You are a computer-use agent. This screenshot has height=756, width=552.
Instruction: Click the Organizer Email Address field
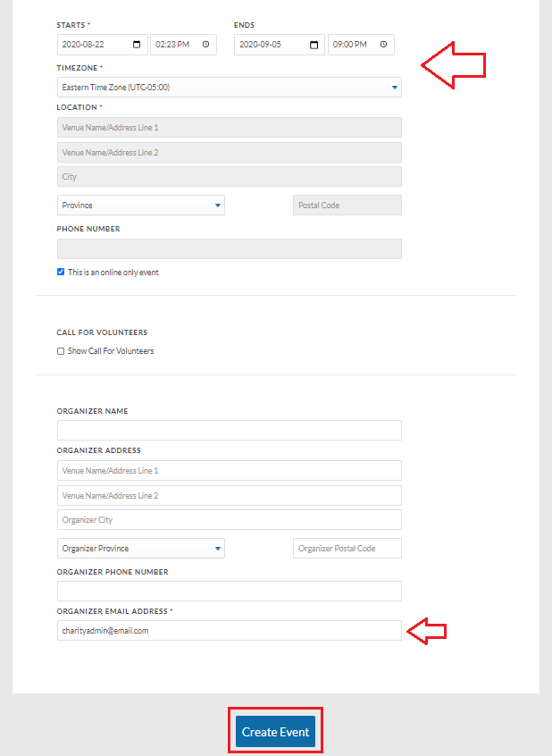coord(230,631)
